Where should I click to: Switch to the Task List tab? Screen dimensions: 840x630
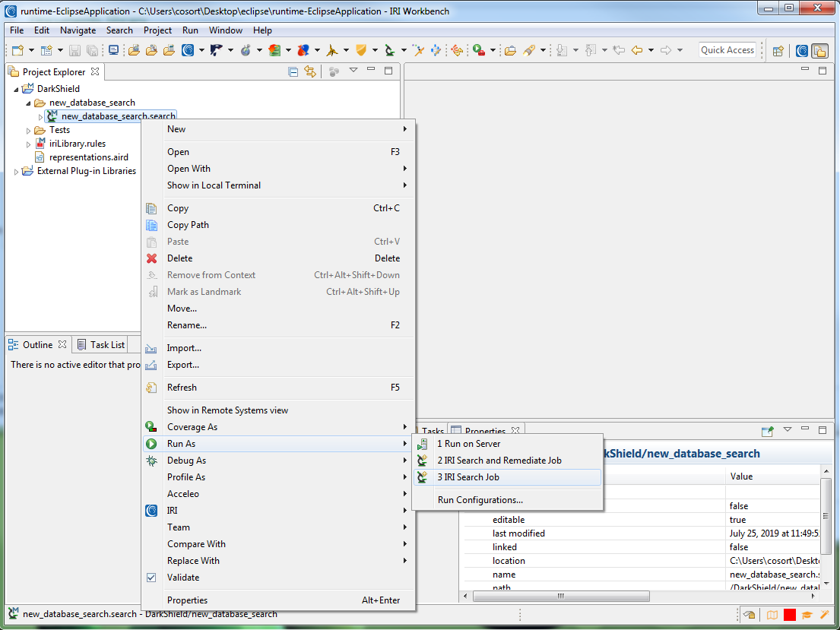pyautogui.click(x=101, y=344)
